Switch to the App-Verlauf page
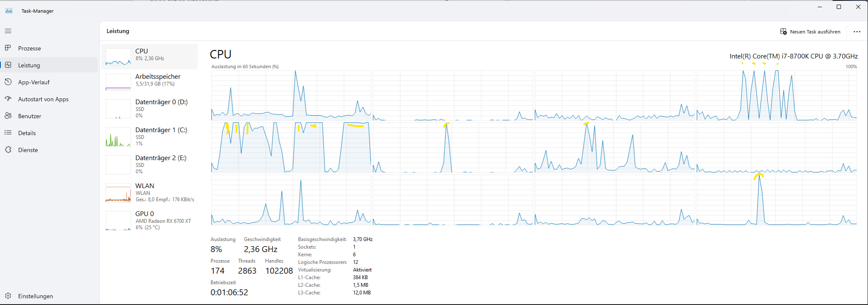This screenshot has width=868, height=305. (x=49, y=82)
